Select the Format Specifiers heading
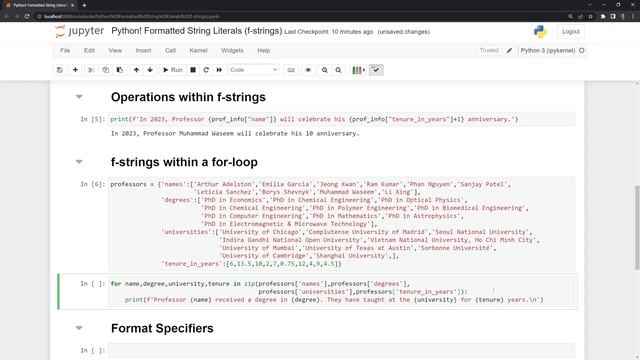 pos(162,328)
